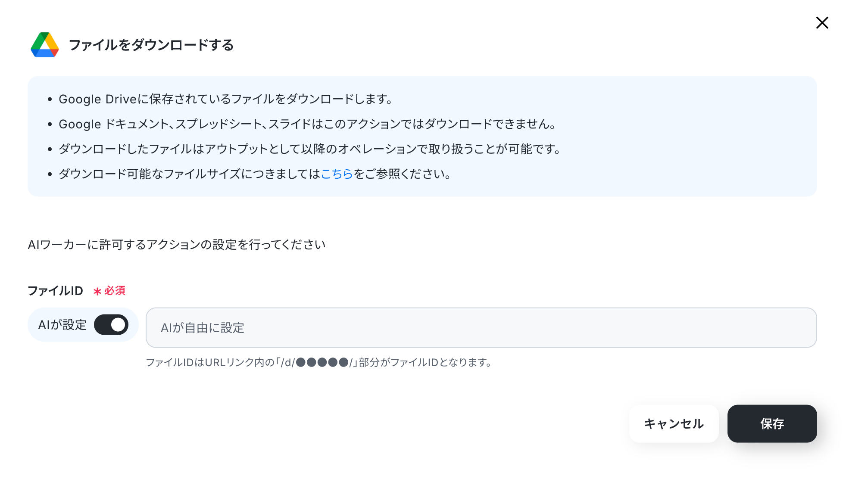Image resolution: width=843 pixels, height=504 pixels.
Task: Click the Google Drive logo icon
Action: (45, 45)
